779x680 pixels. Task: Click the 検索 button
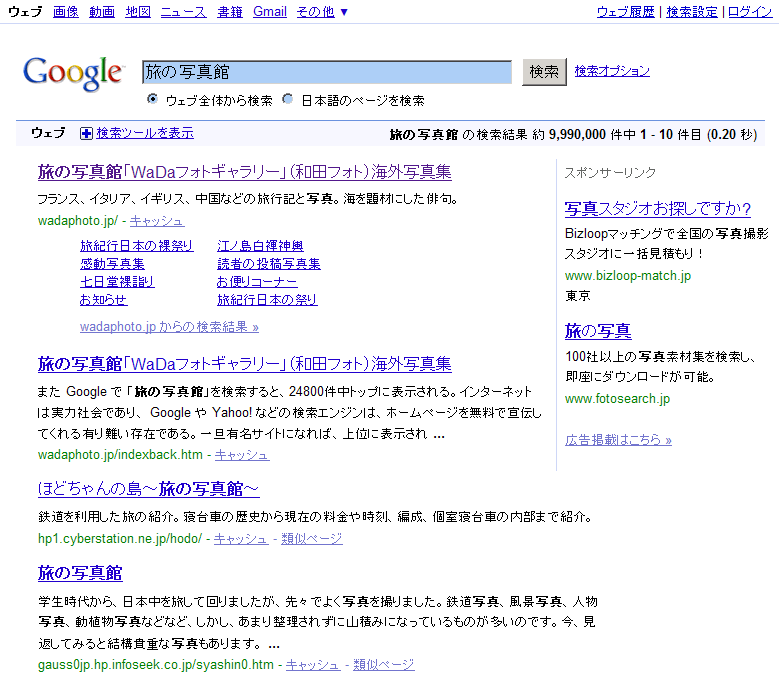tap(544, 72)
